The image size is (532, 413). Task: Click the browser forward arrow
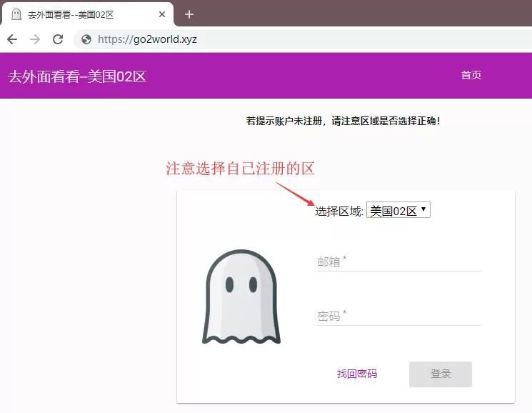(35, 39)
